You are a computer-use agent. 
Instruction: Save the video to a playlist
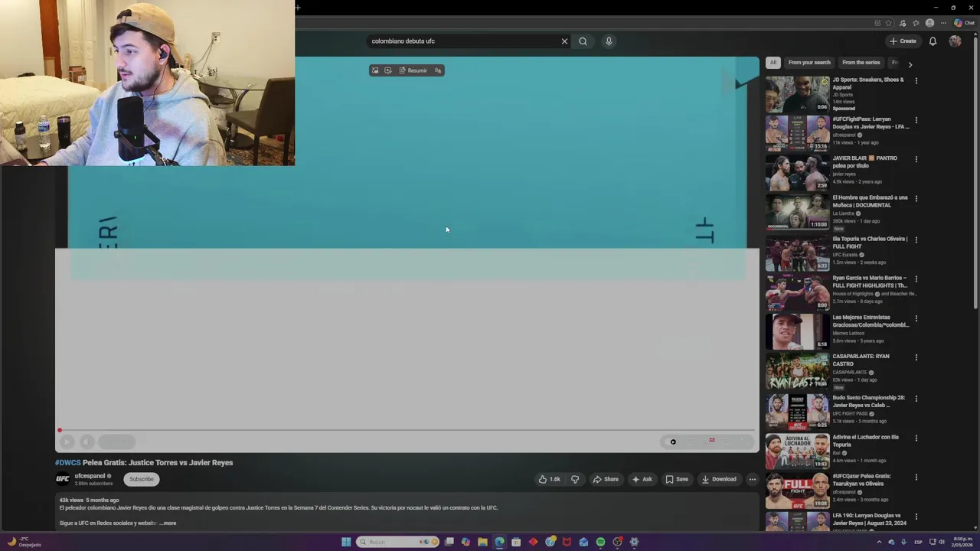677,479
